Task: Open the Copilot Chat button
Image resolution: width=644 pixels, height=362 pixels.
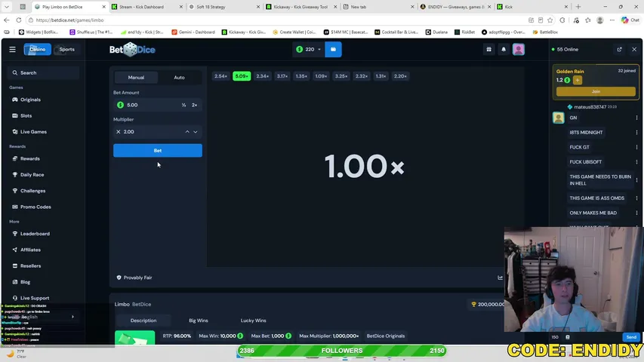Action: click(630, 20)
